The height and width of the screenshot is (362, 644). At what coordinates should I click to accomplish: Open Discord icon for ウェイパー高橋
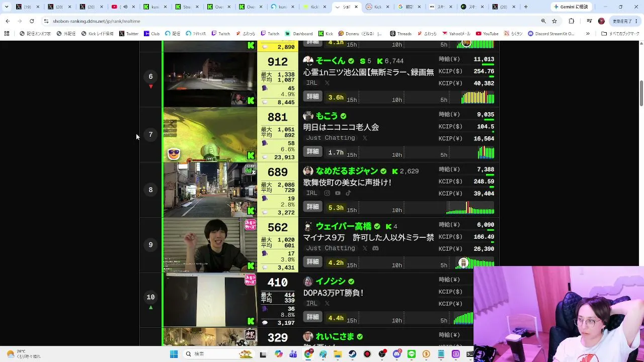click(x=375, y=248)
